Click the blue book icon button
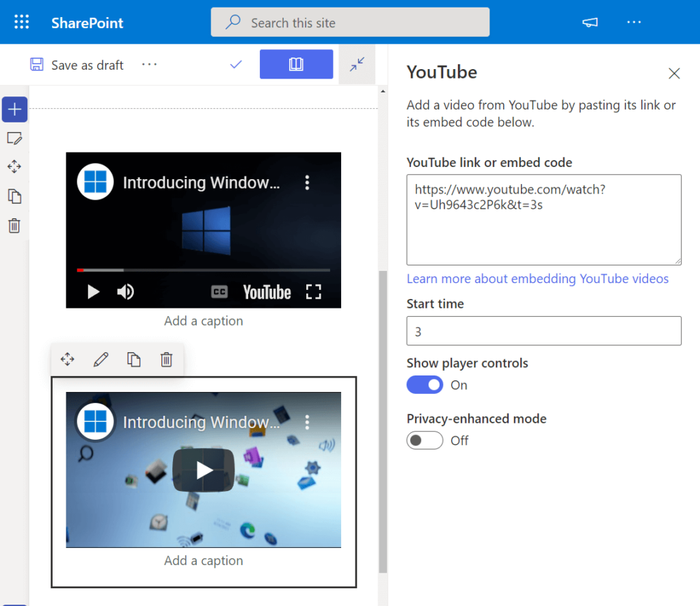The height and width of the screenshot is (606, 700). click(x=296, y=64)
